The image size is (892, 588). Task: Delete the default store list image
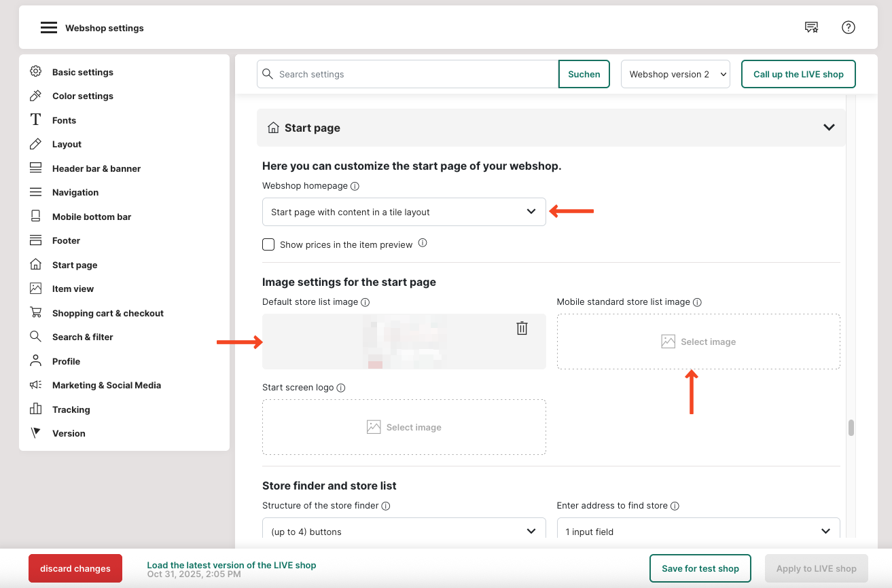point(522,328)
